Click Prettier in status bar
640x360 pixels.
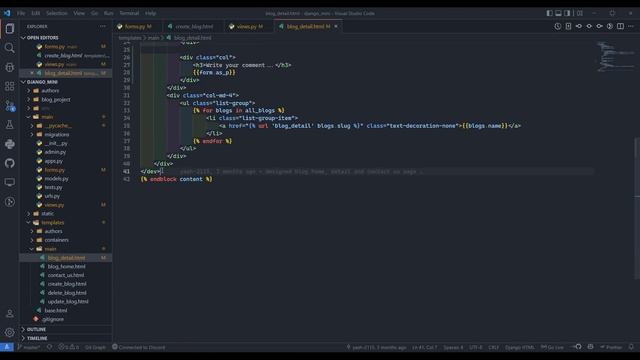[611, 347]
